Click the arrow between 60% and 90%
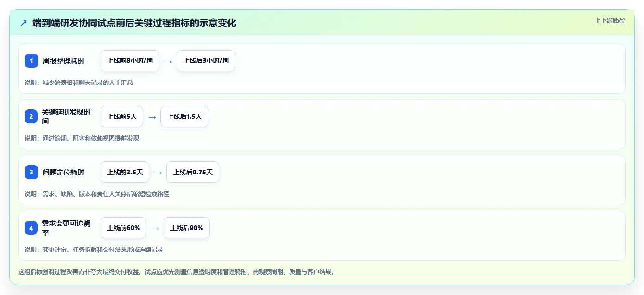Screen dimensions: 644x295 coord(155,228)
